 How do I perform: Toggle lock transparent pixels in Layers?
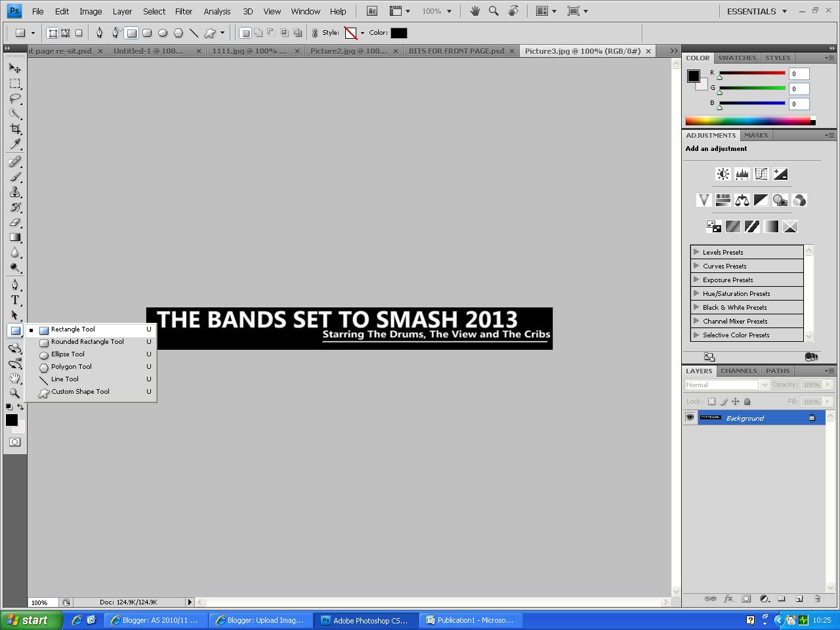(x=711, y=401)
